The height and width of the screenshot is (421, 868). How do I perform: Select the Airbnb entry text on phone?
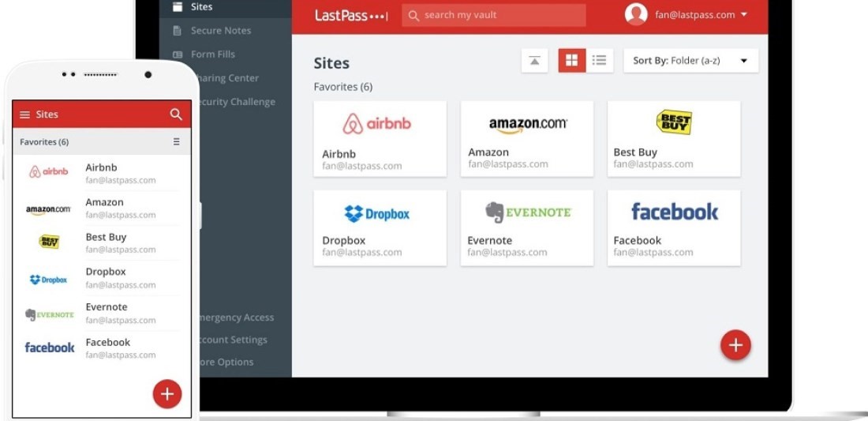click(x=121, y=174)
